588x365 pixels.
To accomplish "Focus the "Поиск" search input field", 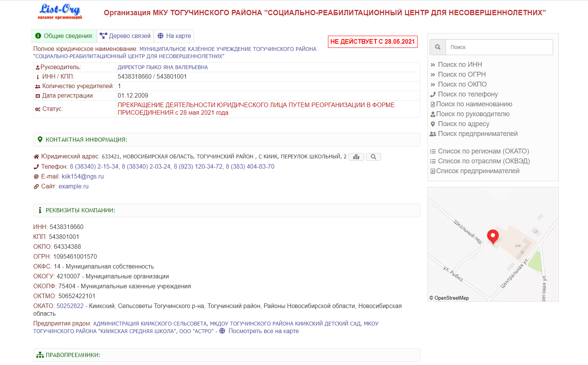I will tap(499, 47).
